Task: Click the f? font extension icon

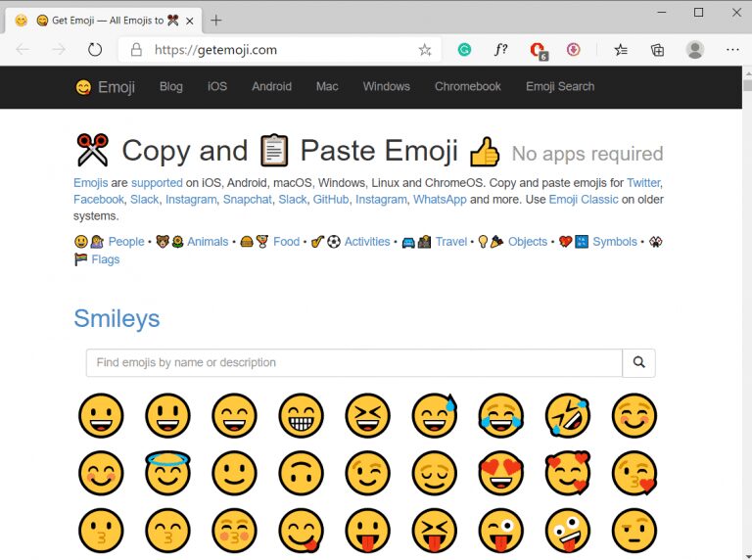Action: coord(500,49)
